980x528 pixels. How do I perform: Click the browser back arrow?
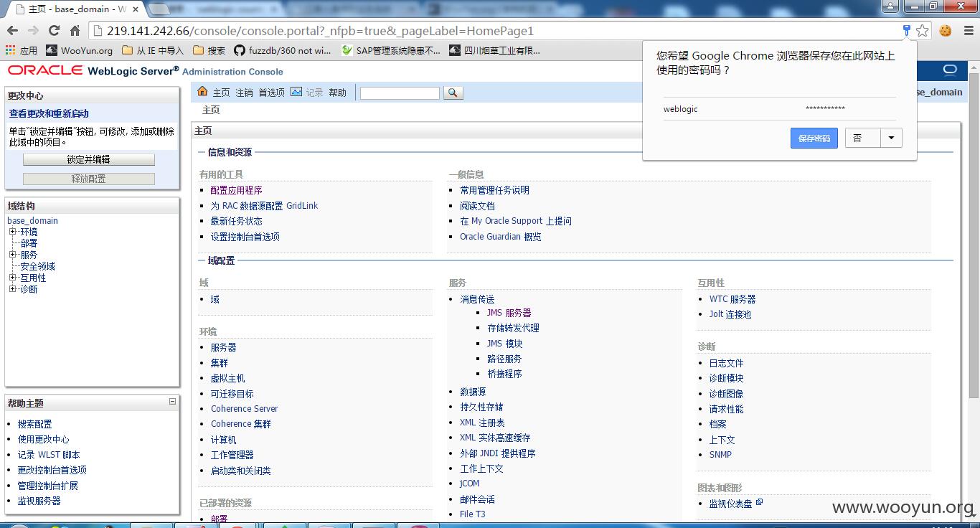[12, 31]
